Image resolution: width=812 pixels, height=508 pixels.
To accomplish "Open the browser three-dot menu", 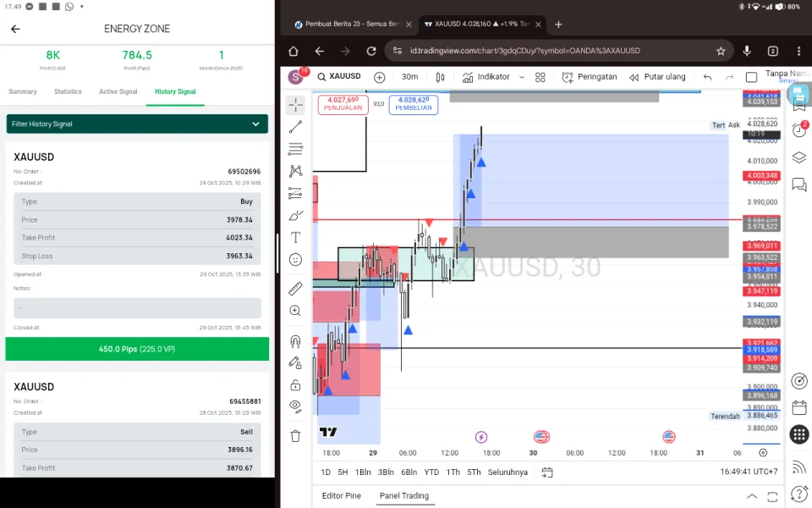I will [798, 51].
